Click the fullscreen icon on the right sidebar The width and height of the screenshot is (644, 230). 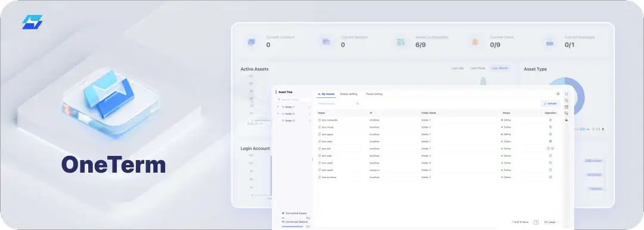566,94
